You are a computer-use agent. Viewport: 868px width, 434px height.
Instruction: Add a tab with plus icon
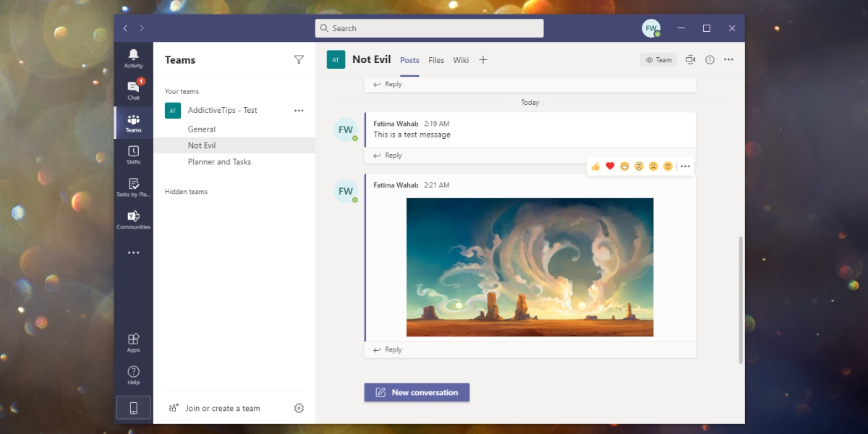(x=483, y=60)
